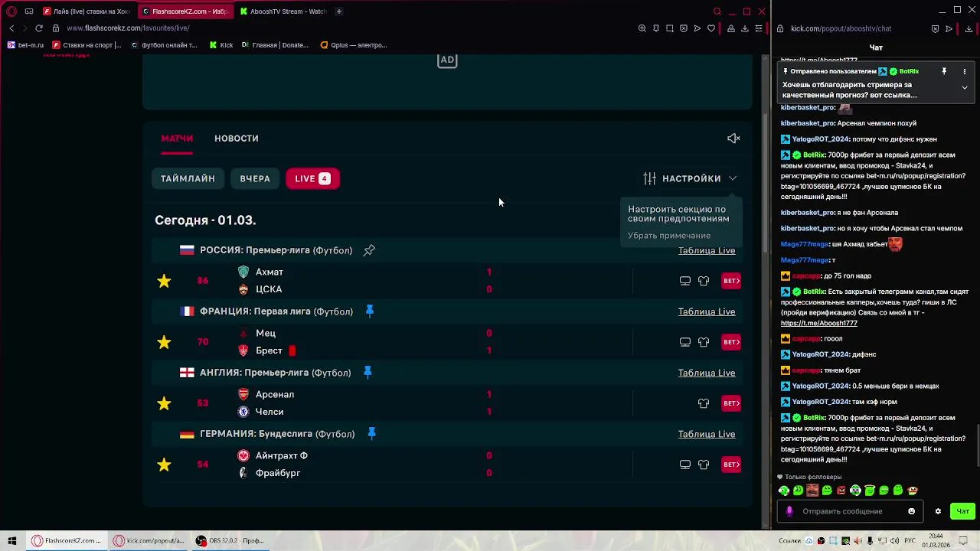Select the LIVE 4 filter tab
980x551 pixels.
pyautogui.click(x=312, y=178)
